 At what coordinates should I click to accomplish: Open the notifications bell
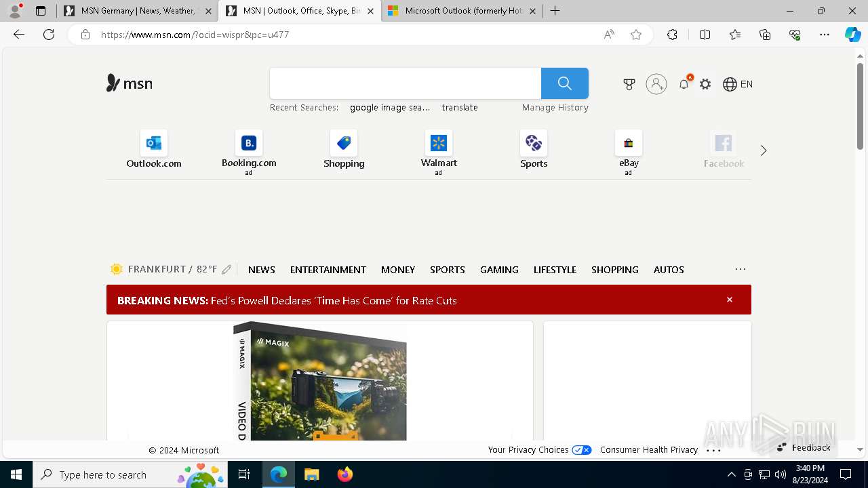684,84
